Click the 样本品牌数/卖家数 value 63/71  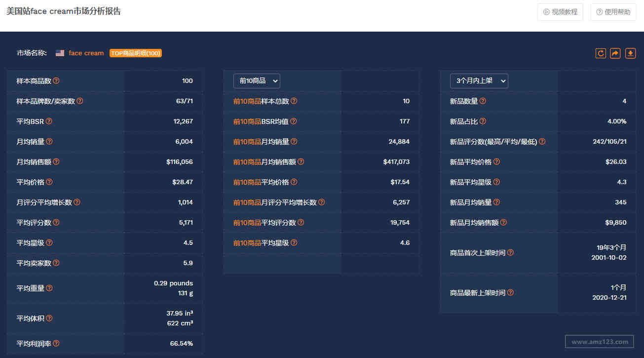[x=185, y=101]
